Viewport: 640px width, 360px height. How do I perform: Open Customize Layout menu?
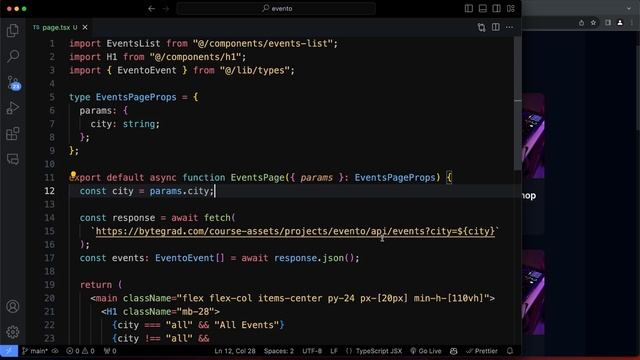pos(511,8)
